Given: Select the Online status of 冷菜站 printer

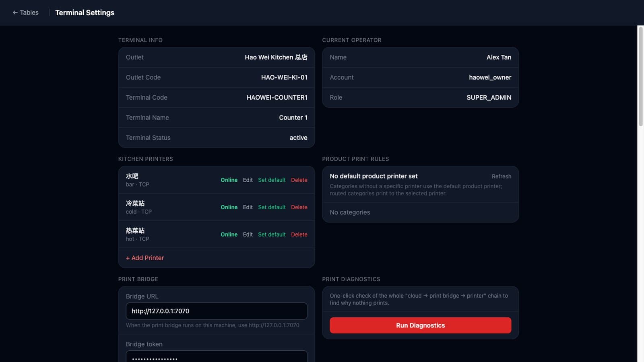Looking at the screenshot, I should click(x=229, y=207).
